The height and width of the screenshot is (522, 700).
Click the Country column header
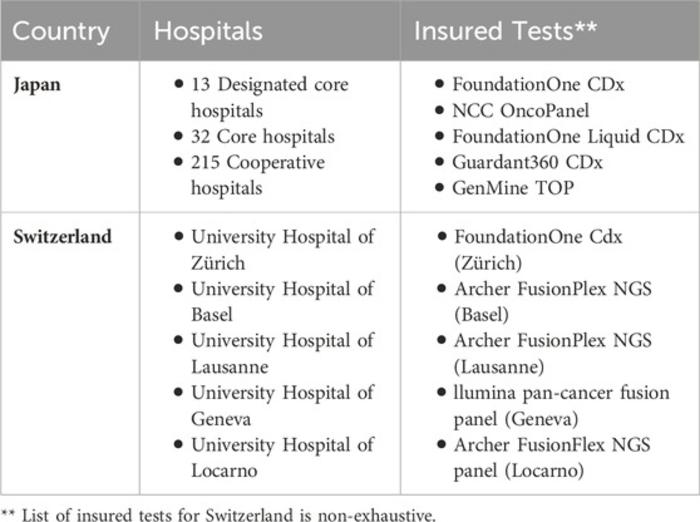(x=61, y=30)
